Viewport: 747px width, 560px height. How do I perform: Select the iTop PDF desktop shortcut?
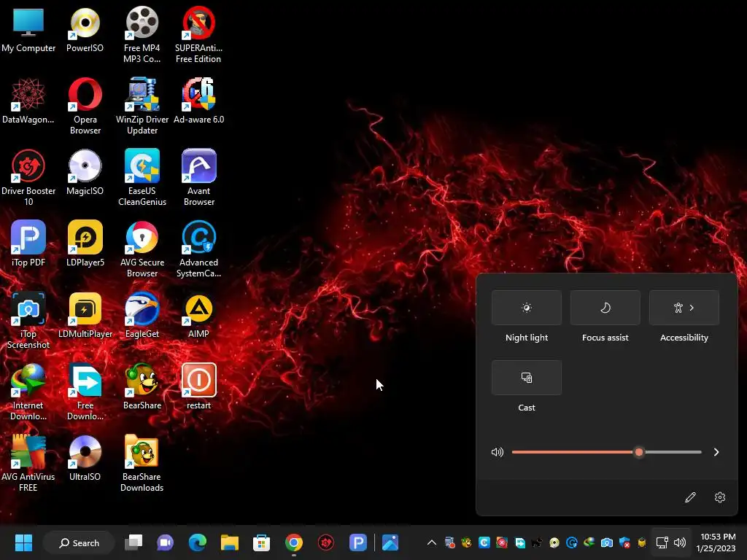[x=28, y=244]
